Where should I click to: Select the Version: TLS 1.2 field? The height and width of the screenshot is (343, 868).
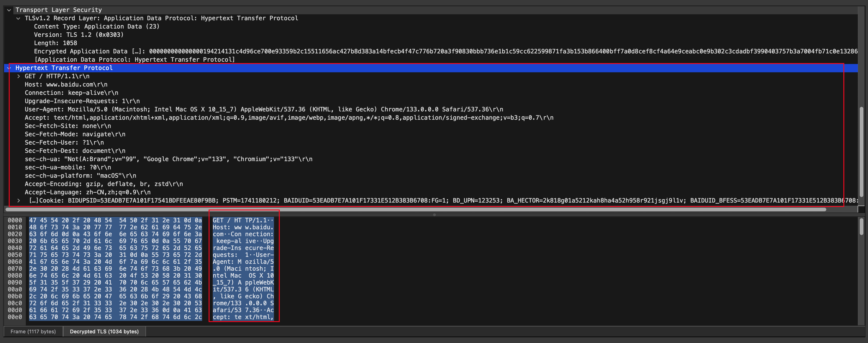coord(79,35)
